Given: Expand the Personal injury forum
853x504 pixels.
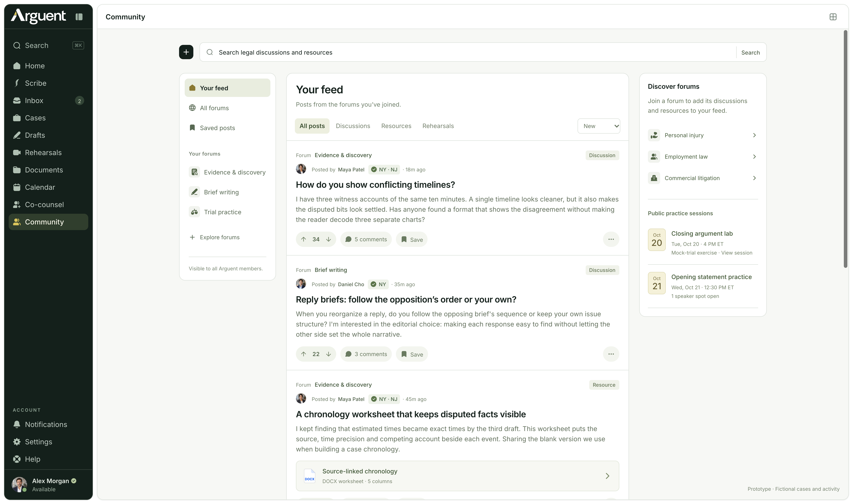Looking at the screenshot, I should [x=703, y=135].
